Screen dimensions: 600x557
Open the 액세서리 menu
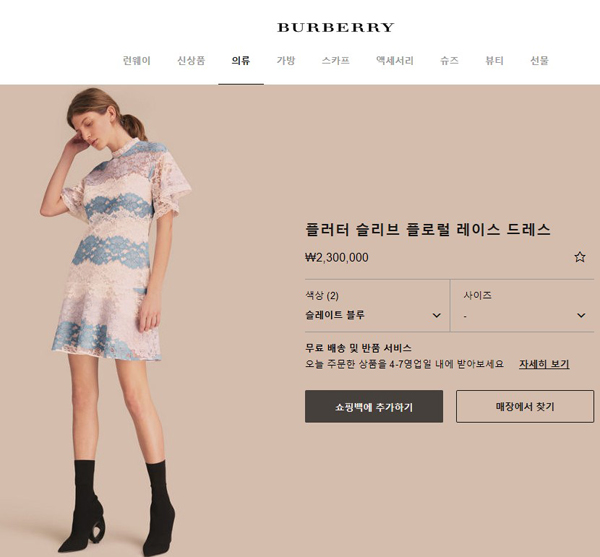tap(395, 60)
